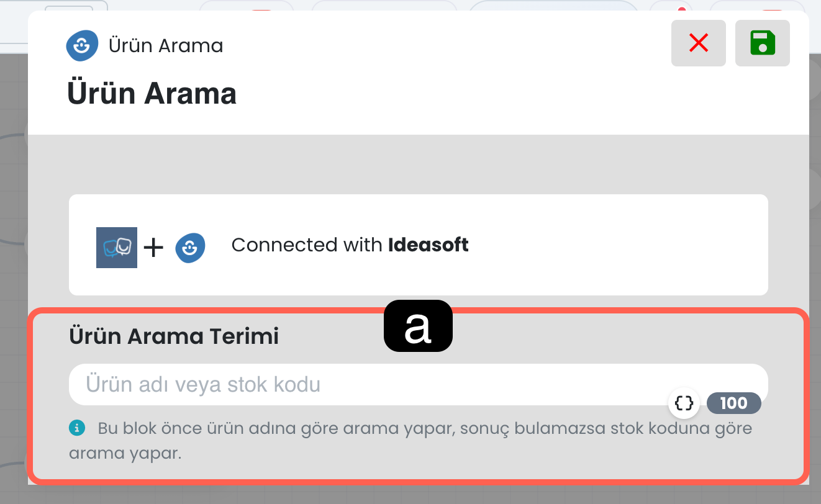Click the bold 'Ideasoft' word
Image resolution: width=821 pixels, height=504 pixels.
pyautogui.click(x=429, y=245)
